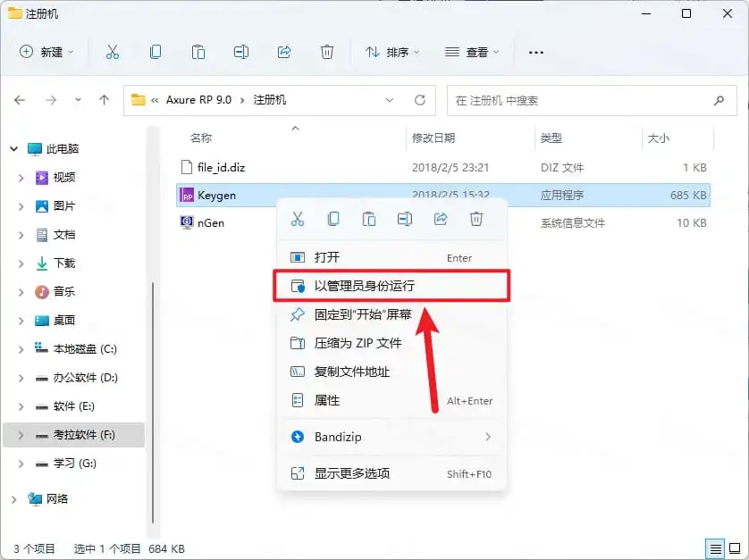Click the Cut icon in the top toolbar

click(113, 52)
